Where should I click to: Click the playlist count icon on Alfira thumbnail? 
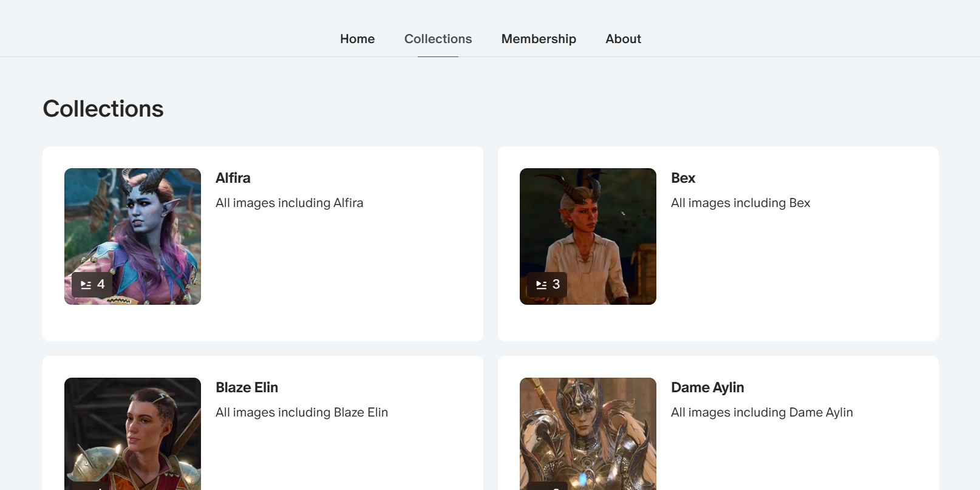[x=86, y=285]
